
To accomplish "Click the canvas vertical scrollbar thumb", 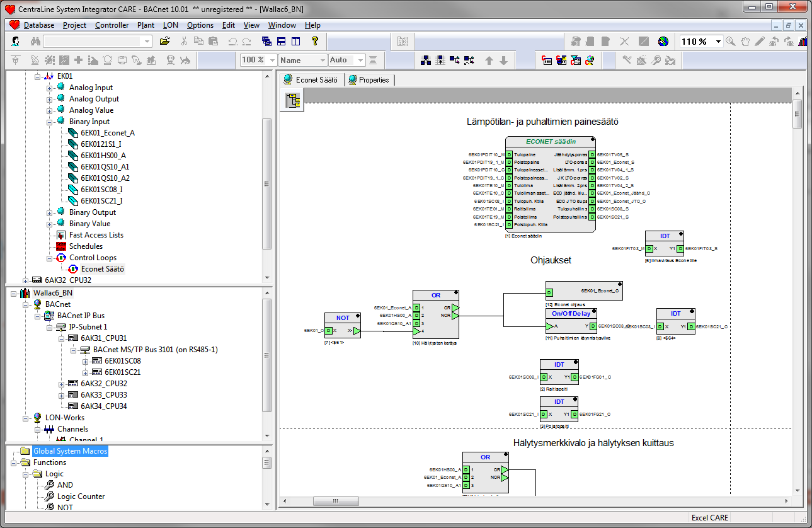I will pos(798,114).
